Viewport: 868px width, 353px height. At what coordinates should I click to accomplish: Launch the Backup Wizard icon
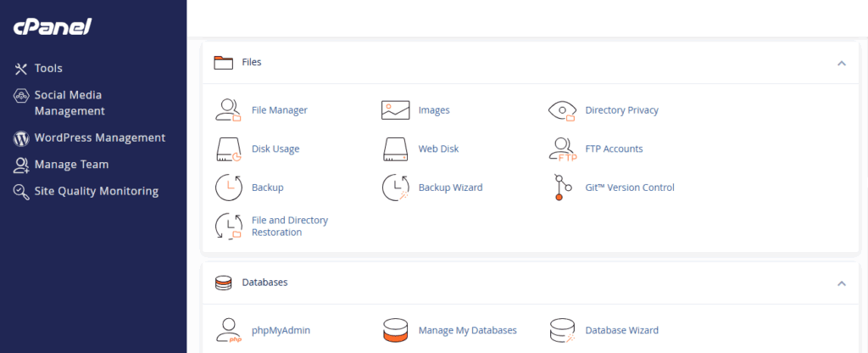(x=396, y=188)
